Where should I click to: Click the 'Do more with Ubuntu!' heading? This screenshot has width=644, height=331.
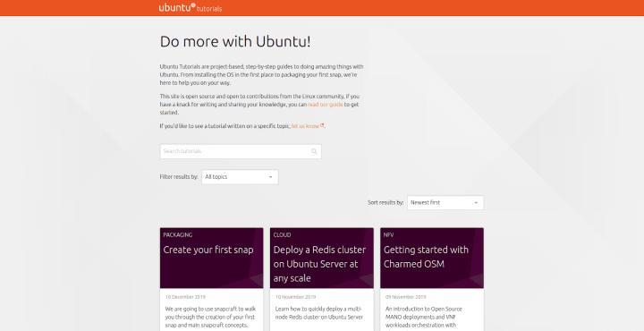(235, 42)
